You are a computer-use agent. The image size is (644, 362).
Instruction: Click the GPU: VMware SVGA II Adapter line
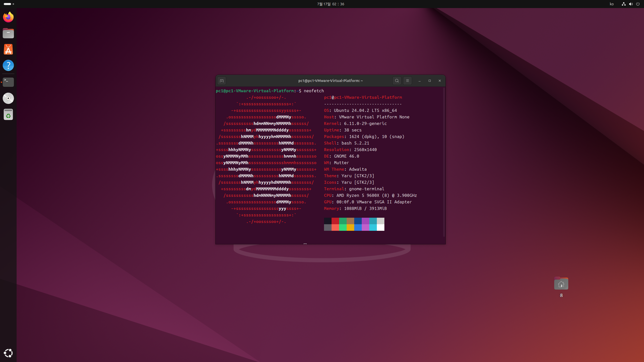(x=368, y=202)
